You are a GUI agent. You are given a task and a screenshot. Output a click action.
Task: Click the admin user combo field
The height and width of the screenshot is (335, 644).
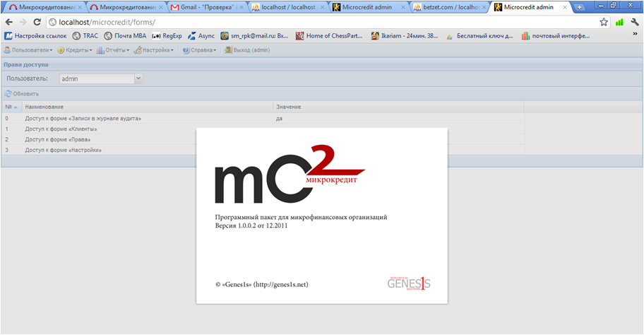click(x=97, y=78)
